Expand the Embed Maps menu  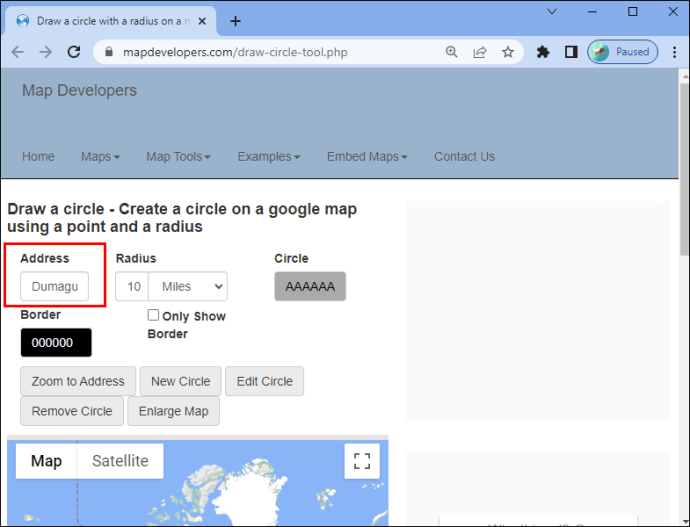coord(367,157)
